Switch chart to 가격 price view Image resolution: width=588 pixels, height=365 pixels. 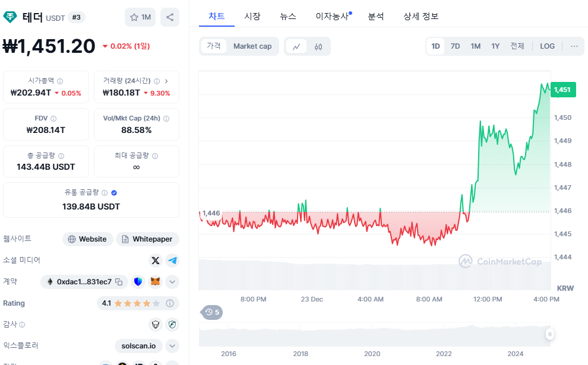pos(214,46)
